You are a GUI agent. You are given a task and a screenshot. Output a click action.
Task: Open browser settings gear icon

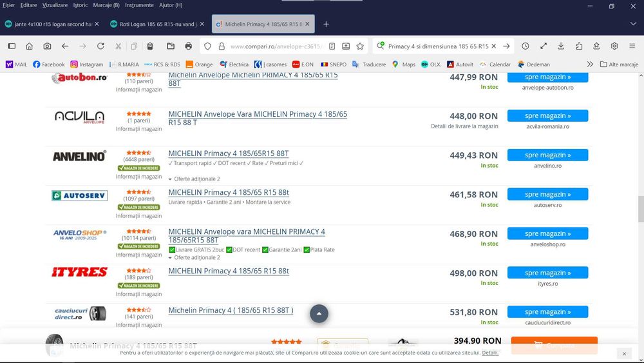[x=614, y=46]
